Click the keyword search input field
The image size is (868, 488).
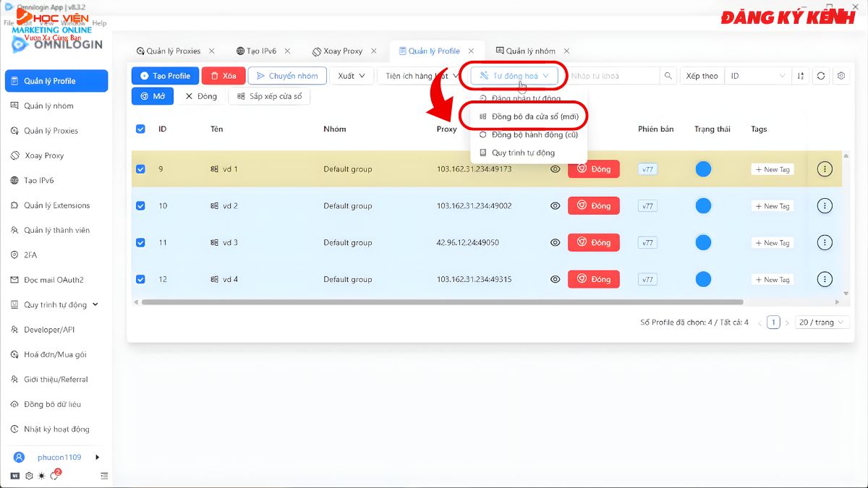pyautogui.click(x=613, y=76)
